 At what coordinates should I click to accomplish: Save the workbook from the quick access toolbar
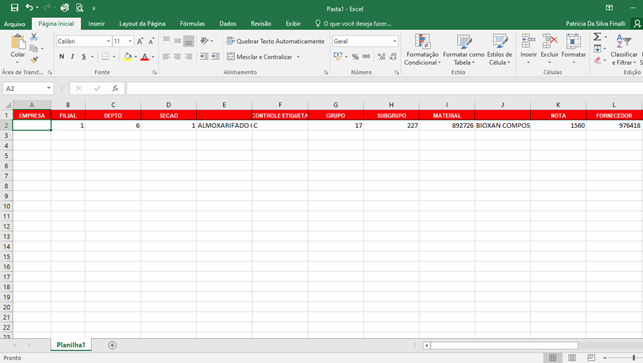[x=14, y=8]
